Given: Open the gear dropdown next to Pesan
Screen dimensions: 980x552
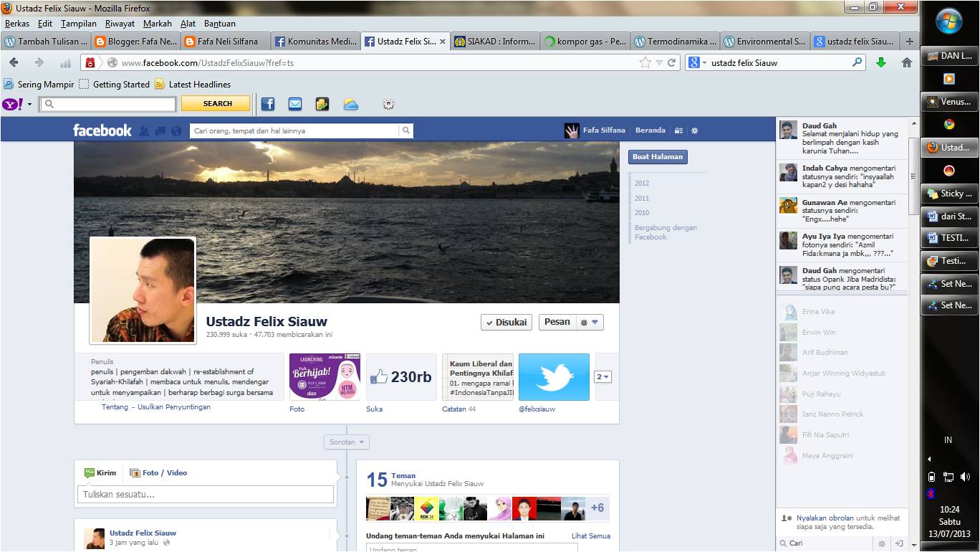Looking at the screenshot, I should pyautogui.click(x=590, y=323).
